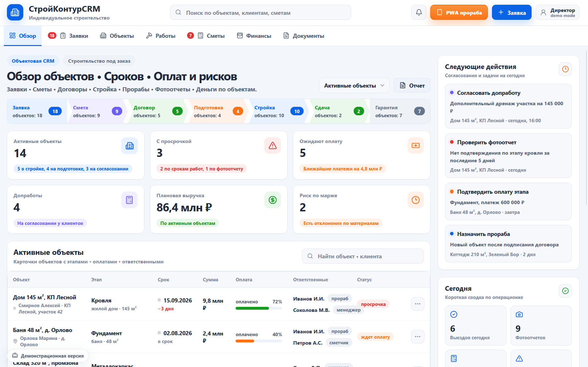This screenshot has height=367, width=588.
Task: Expand the Активные объекты filter dropdown
Action: coord(354,85)
